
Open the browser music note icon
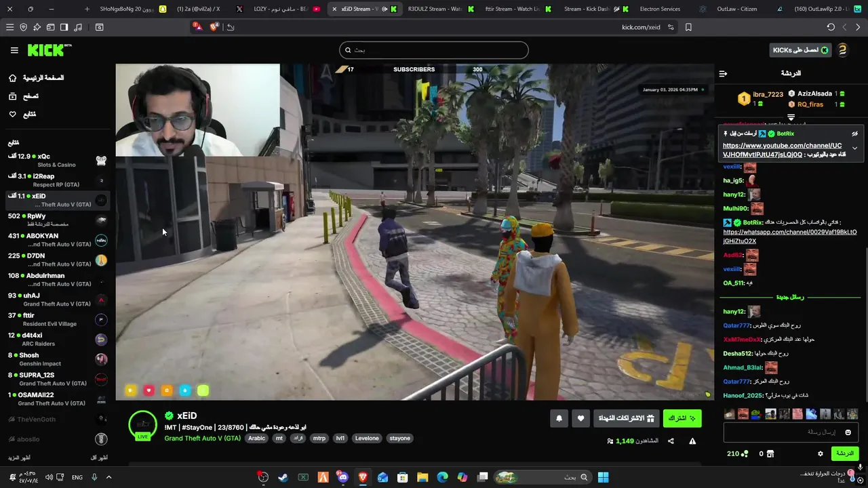(x=78, y=27)
